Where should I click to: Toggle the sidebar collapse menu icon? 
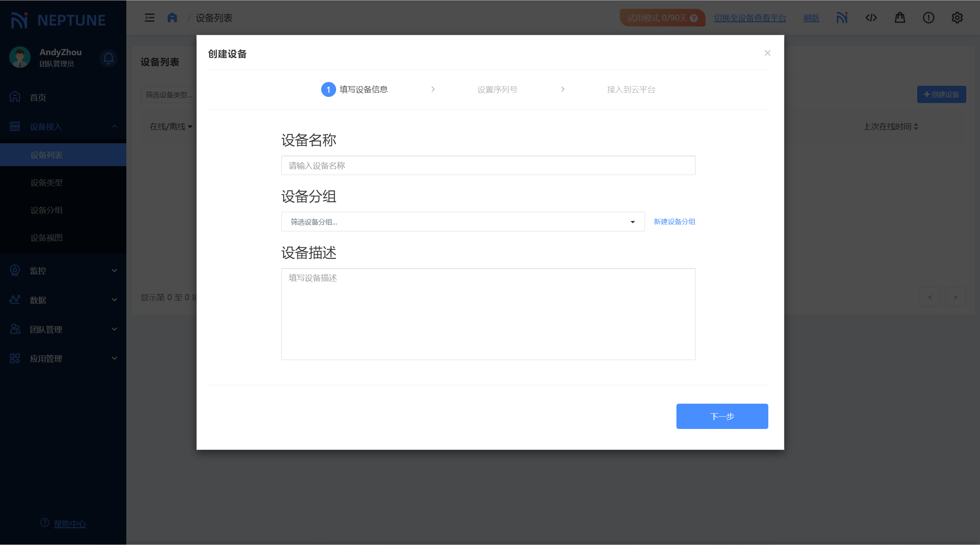149,18
